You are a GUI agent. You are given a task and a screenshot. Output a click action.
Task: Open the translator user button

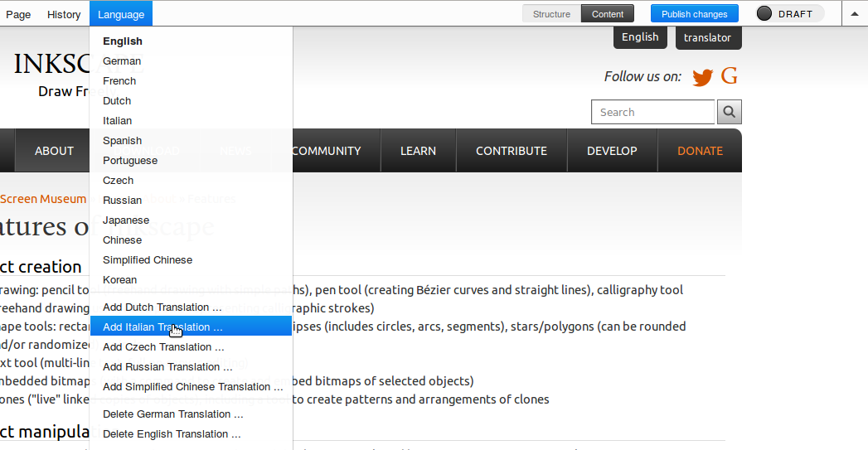point(707,37)
